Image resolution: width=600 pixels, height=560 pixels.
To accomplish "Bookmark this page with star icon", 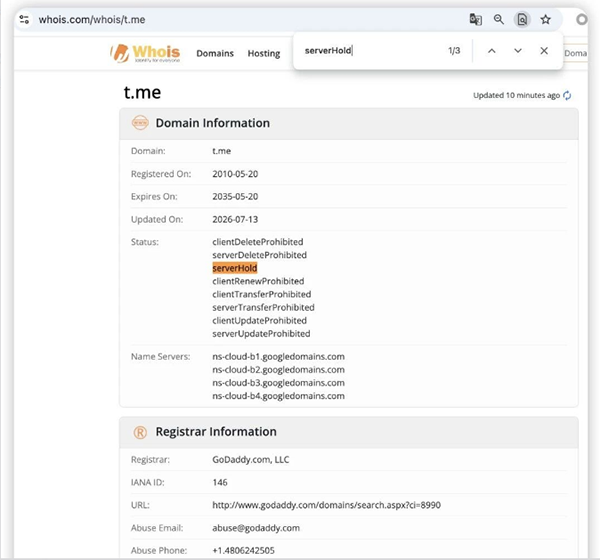I will 546,19.
